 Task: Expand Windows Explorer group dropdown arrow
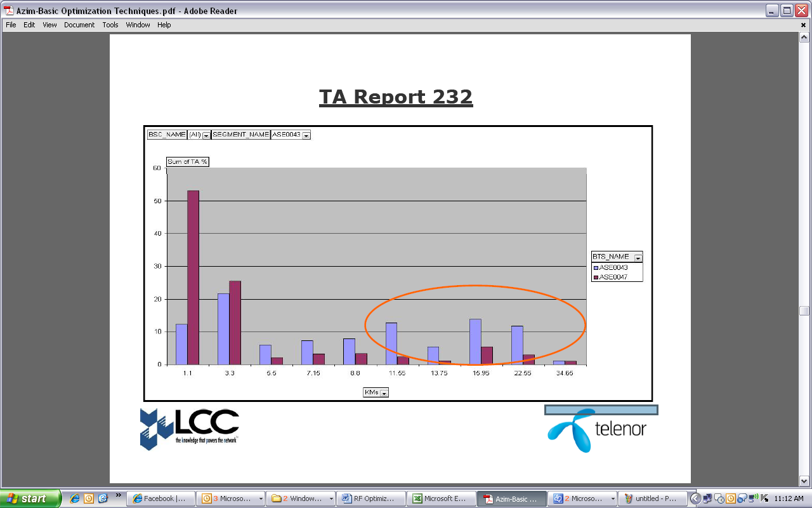click(331, 499)
